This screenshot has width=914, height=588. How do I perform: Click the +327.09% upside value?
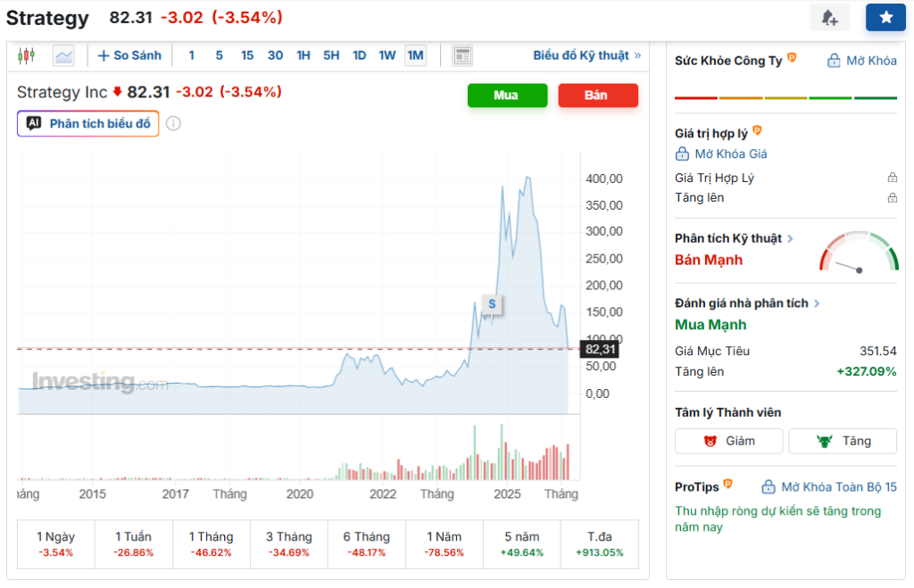click(x=867, y=371)
